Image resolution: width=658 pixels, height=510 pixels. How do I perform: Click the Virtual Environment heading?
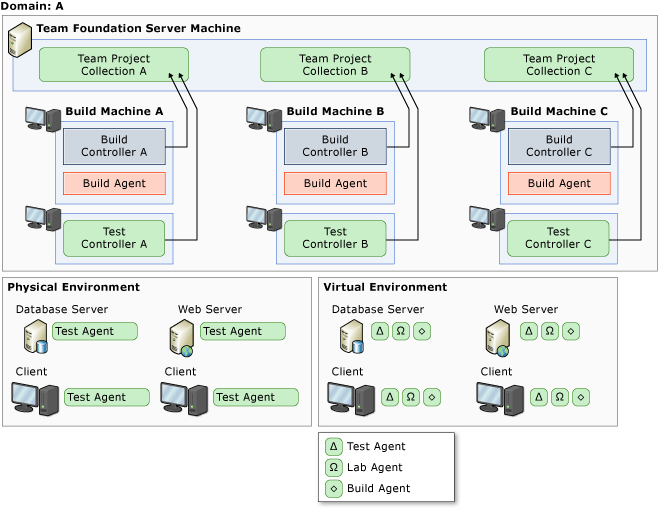tap(385, 287)
